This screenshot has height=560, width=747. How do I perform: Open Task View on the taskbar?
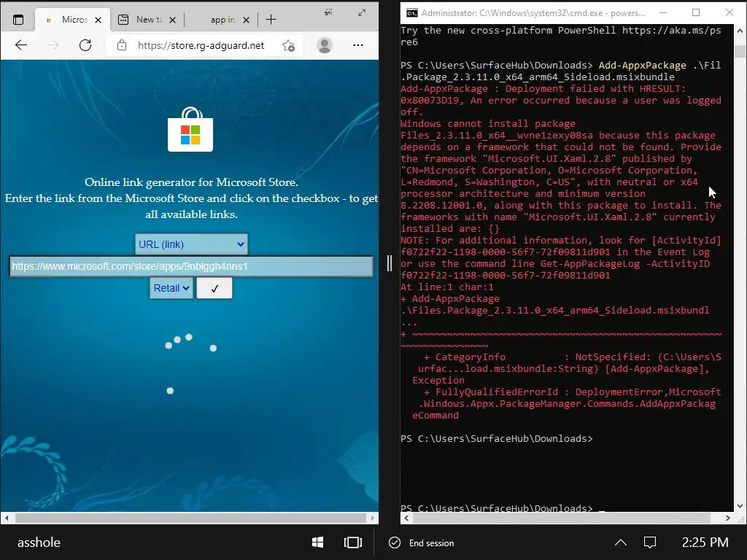pos(353,542)
